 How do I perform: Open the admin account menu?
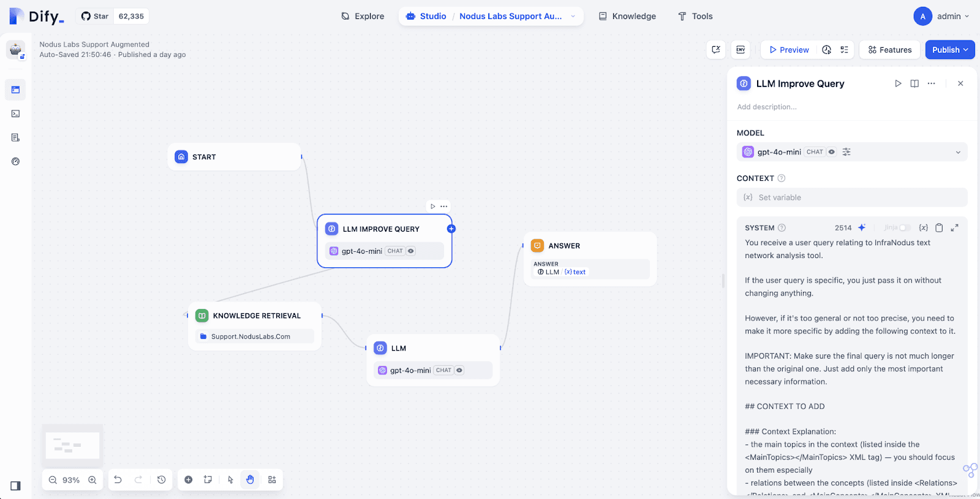[x=941, y=17]
